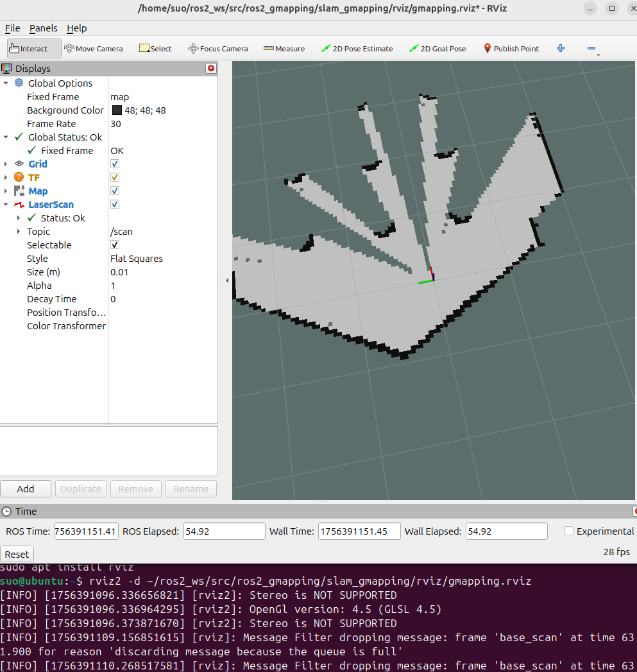Click the Global Options gear icon
This screenshot has height=672, width=637.
point(19,83)
